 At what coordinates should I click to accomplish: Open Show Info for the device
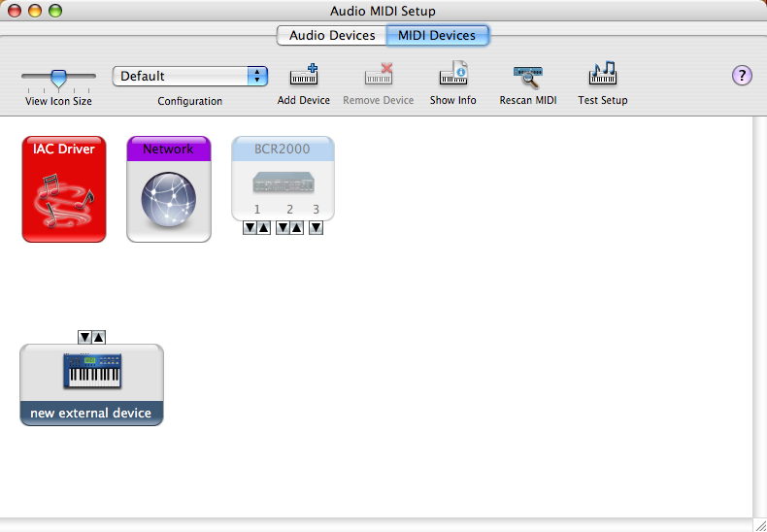pyautogui.click(x=453, y=74)
